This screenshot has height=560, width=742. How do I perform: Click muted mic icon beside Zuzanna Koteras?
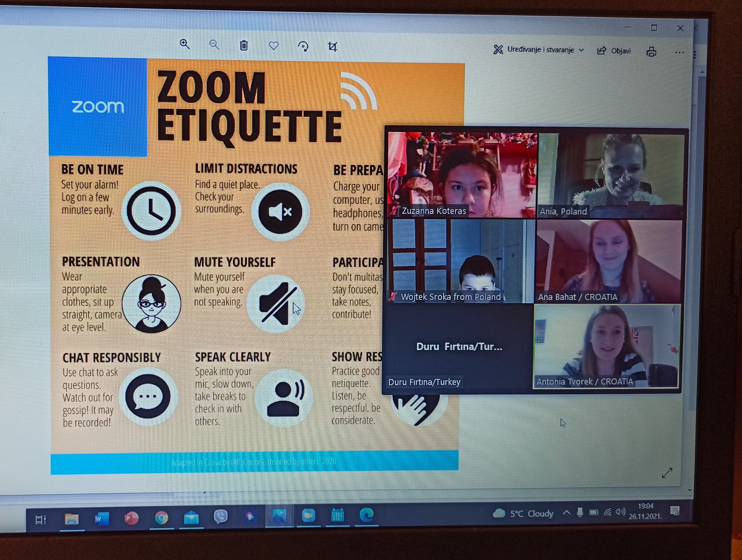coord(394,210)
